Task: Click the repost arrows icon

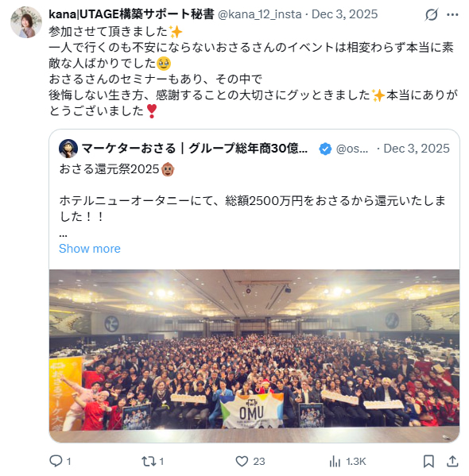Action: pos(149,461)
